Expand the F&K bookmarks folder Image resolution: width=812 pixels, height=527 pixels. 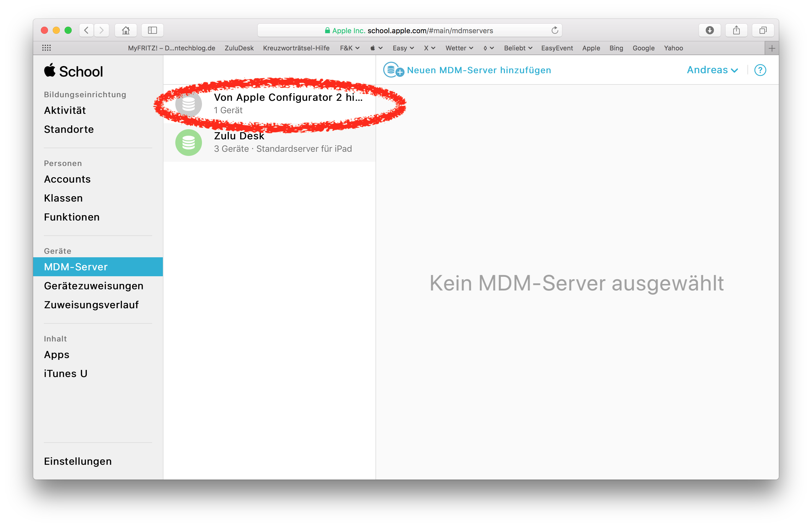pyautogui.click(x=350, y=48)
